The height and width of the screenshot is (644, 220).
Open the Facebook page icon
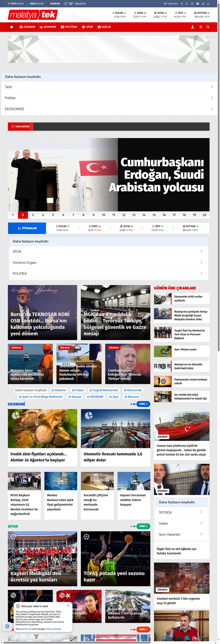(x=182, y=4)
